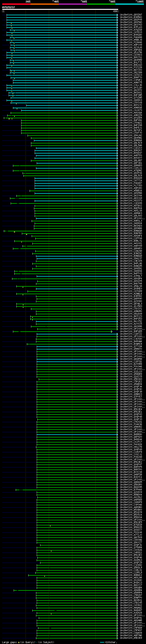Click the query end position 496
The height and width of the screenshot is (644, 146).
pos(115,11)
